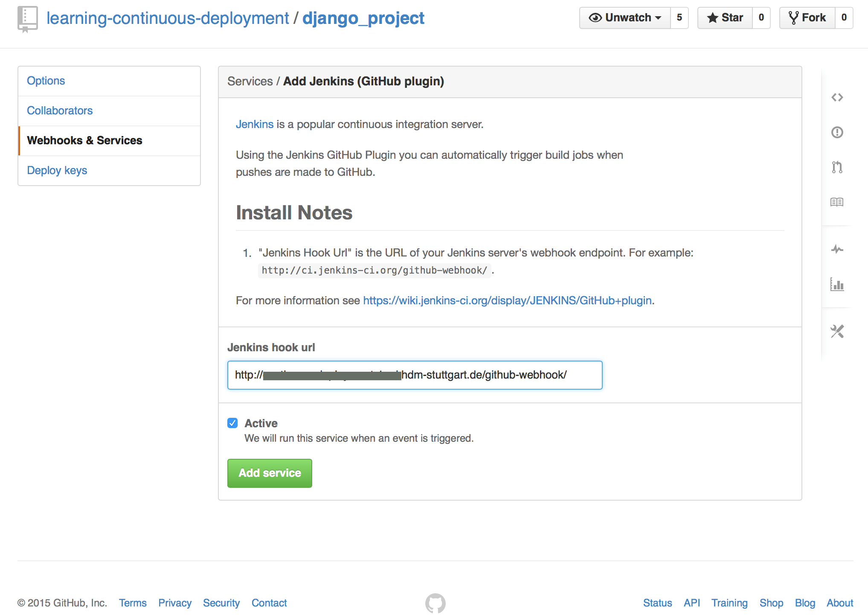Open the Options settings tab
This screenshot has width=868, height=615.
[109, 81]
